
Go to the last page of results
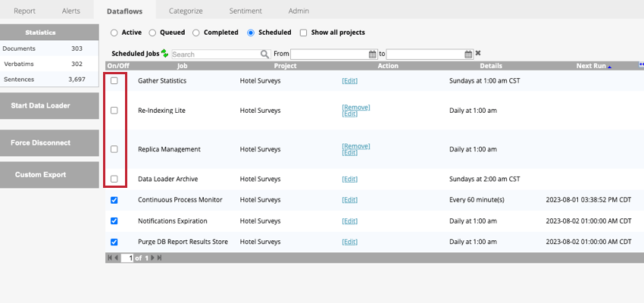pos(159,258)
